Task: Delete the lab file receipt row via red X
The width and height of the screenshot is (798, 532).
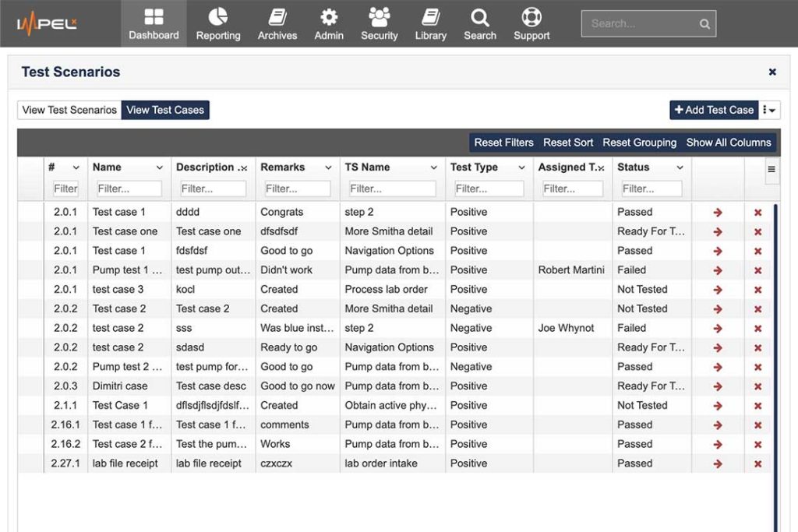Action: 757,463
